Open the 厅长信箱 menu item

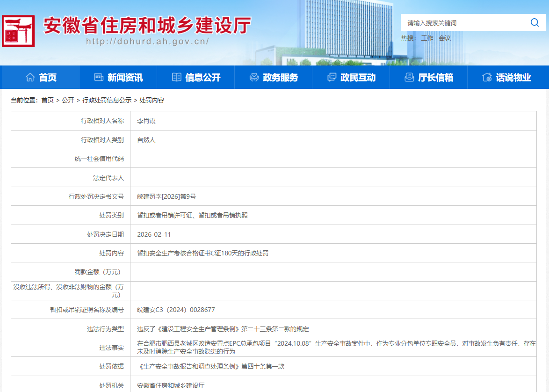[x=435, y=78]
